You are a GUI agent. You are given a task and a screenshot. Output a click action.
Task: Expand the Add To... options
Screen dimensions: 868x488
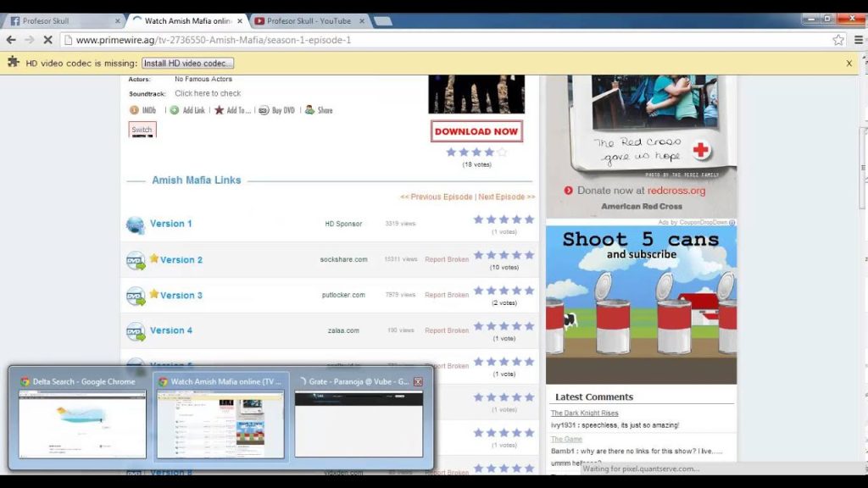[x=219, y=110]
